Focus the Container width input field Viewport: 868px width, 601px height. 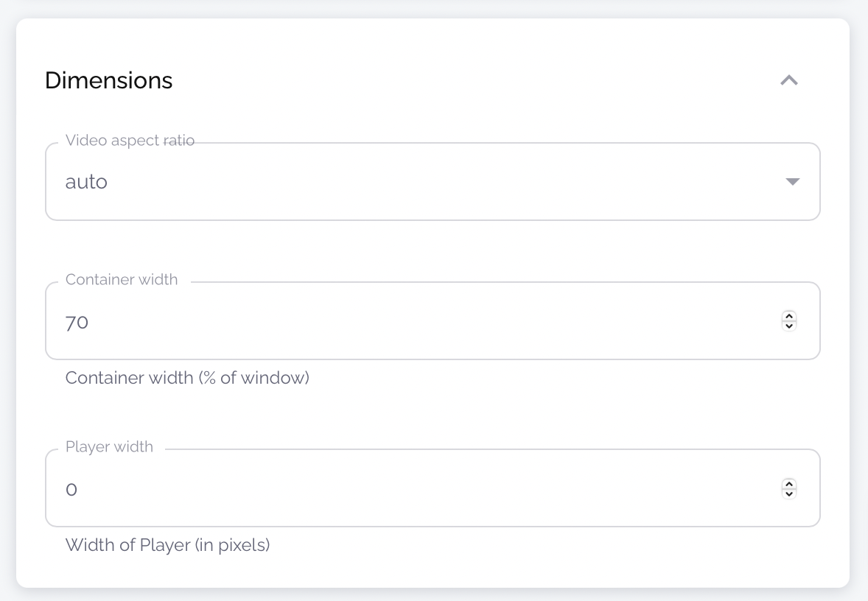click(413, 322)
